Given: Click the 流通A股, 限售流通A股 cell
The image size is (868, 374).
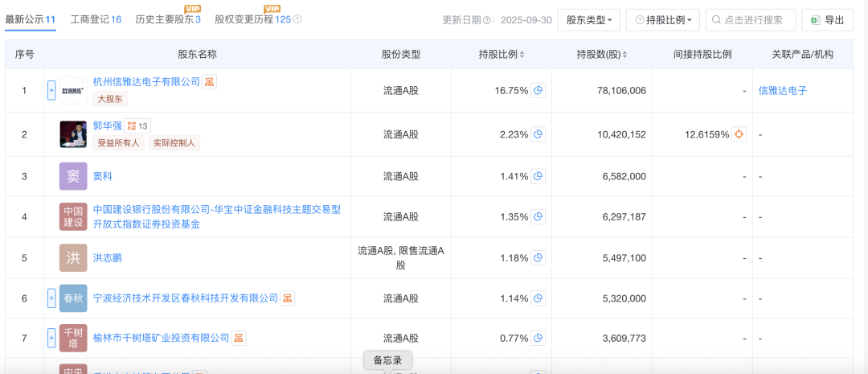Looking at the screenshot, I should (401, 257).
